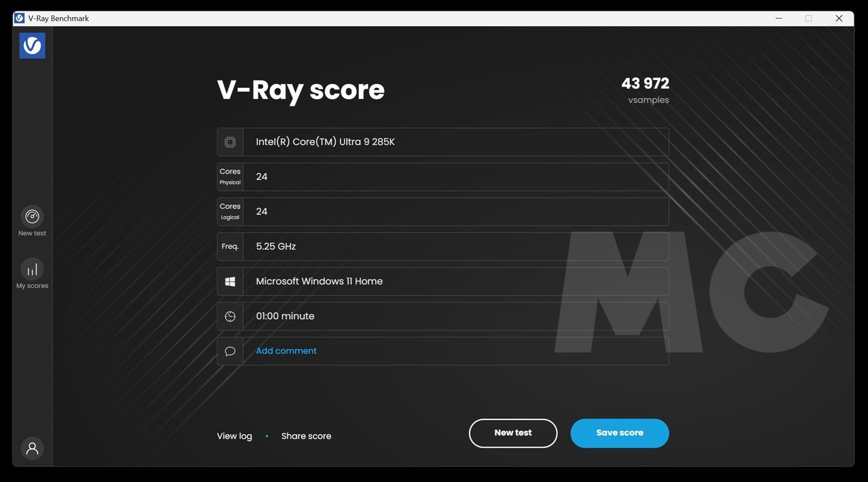The width and height of the screenshot is (868, 482).
Task: Click the speech bubble comment icon
Action: click(230, 350)
